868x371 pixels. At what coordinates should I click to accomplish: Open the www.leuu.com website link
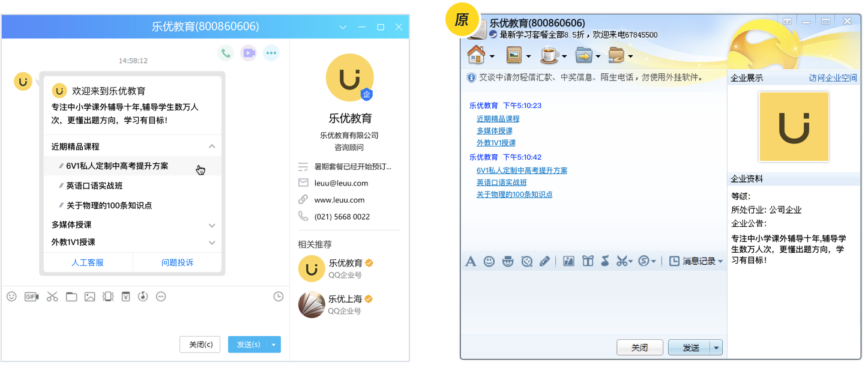click(x=340, y=200)
